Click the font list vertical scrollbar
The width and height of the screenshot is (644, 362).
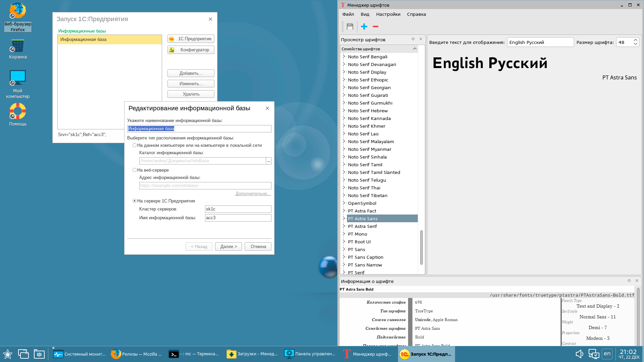tap(421, 247)
